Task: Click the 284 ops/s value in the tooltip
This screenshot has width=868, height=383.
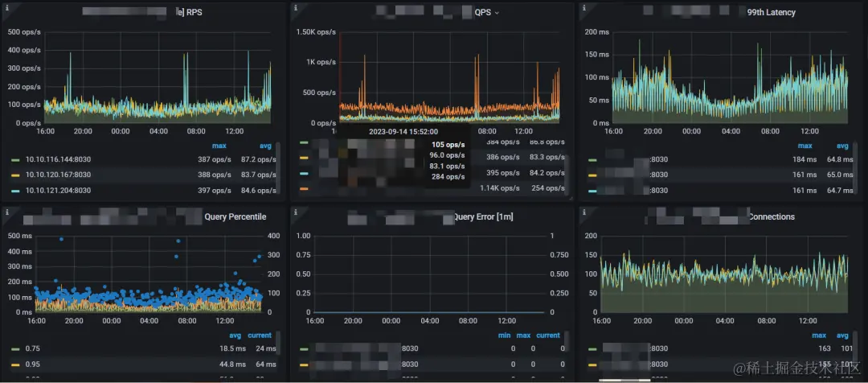Action: 448,177
